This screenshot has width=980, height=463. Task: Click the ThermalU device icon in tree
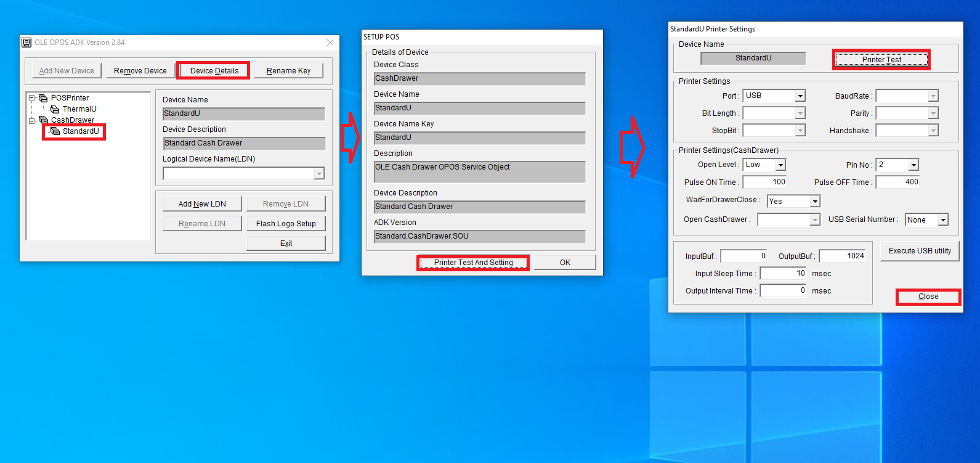click(55, 109)
